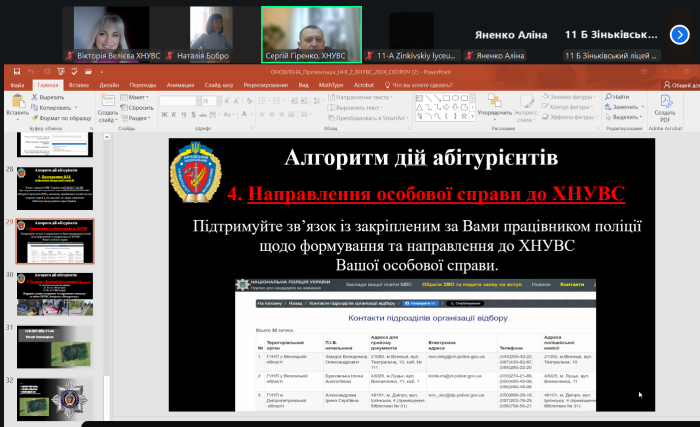The width and height of the screenshot is (700, 427).
Task: Select the rectangle shape in shapes gallery
Action: click(x=446, y=98)
